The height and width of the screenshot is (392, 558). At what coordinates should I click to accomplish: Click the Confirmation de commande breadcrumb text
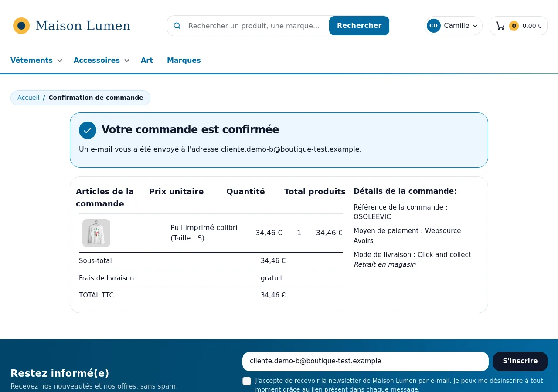click(96, 98)
